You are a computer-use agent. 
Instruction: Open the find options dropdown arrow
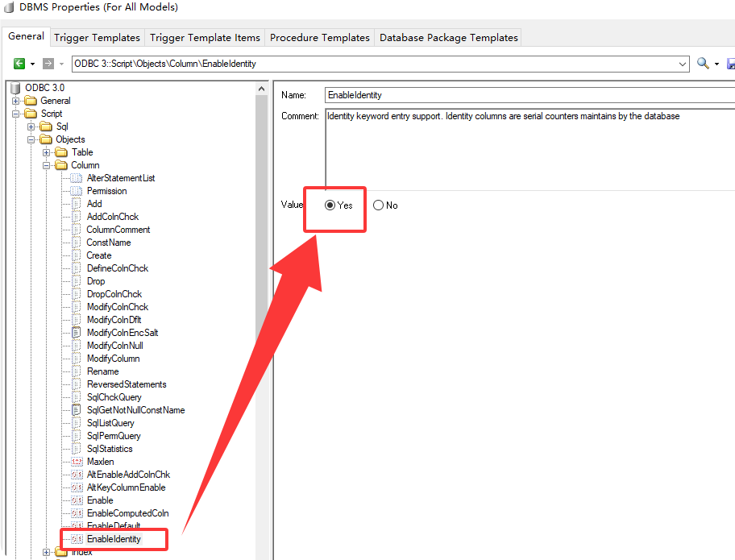tap(716, 64)
